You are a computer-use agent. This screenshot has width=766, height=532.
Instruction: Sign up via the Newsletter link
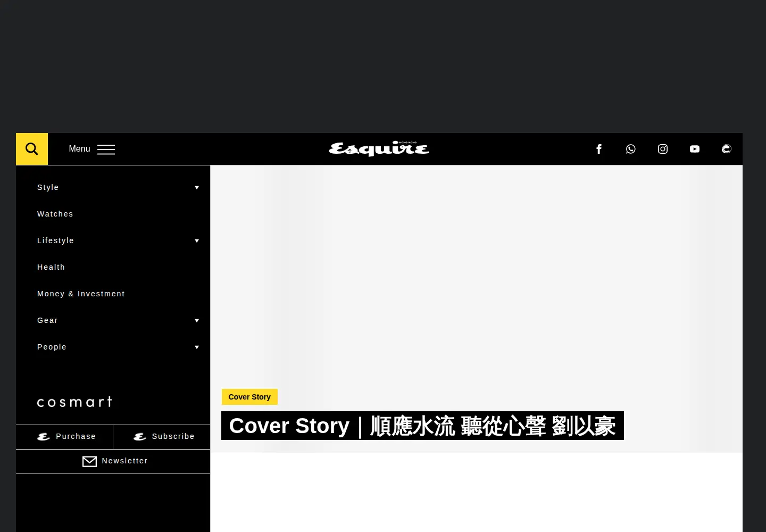[x=124, y=461]
